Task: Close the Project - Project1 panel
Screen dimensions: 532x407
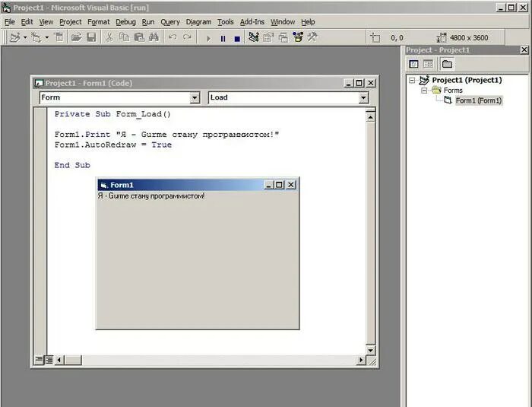Action: coord(524,50)
